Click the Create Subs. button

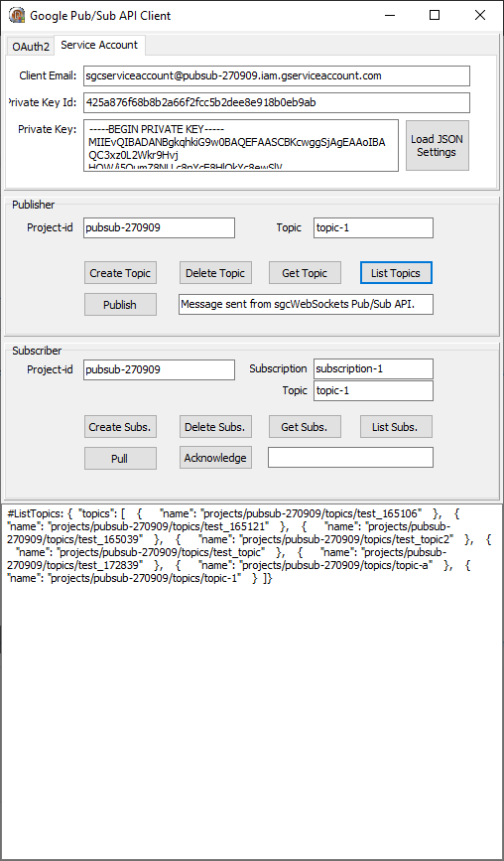[x=120, y=427]
